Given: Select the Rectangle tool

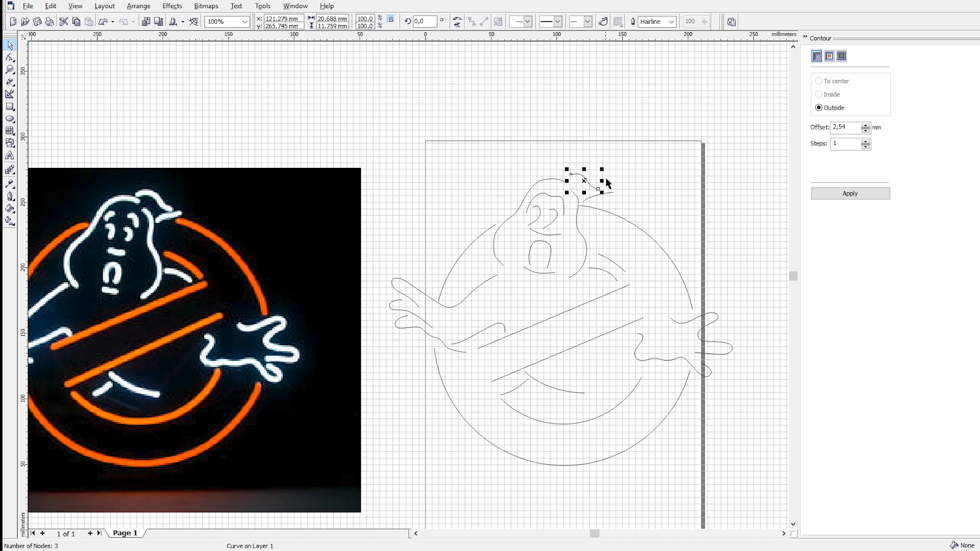Looking at the screenshot, I should pyautogui.click(x=10, y=107).
